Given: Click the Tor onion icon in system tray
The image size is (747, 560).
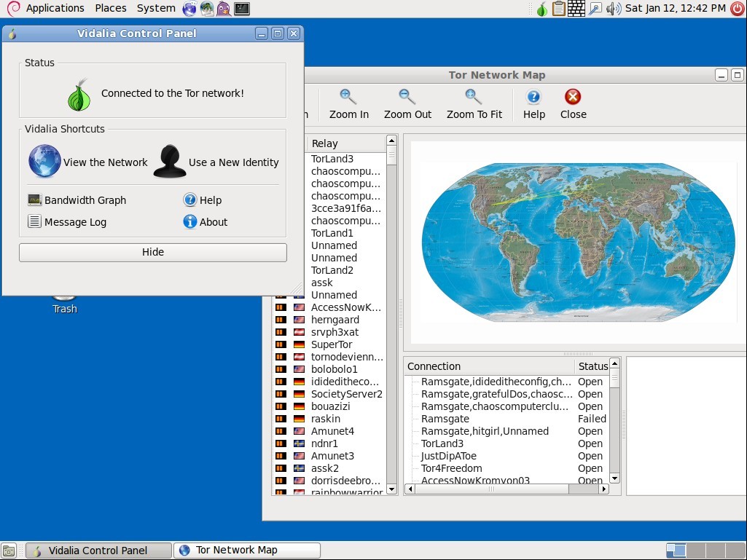Looking at the screenshot, I should [541, 9].
